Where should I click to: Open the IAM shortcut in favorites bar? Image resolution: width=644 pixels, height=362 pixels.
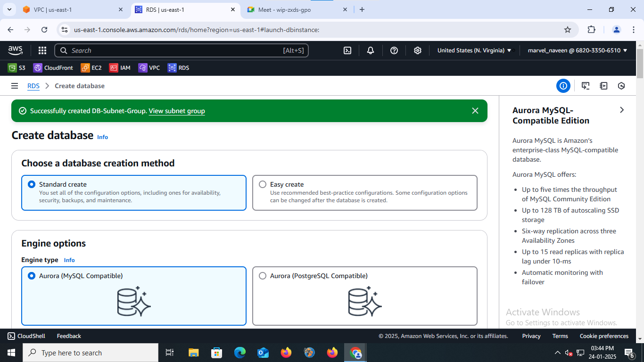point(120,68)
